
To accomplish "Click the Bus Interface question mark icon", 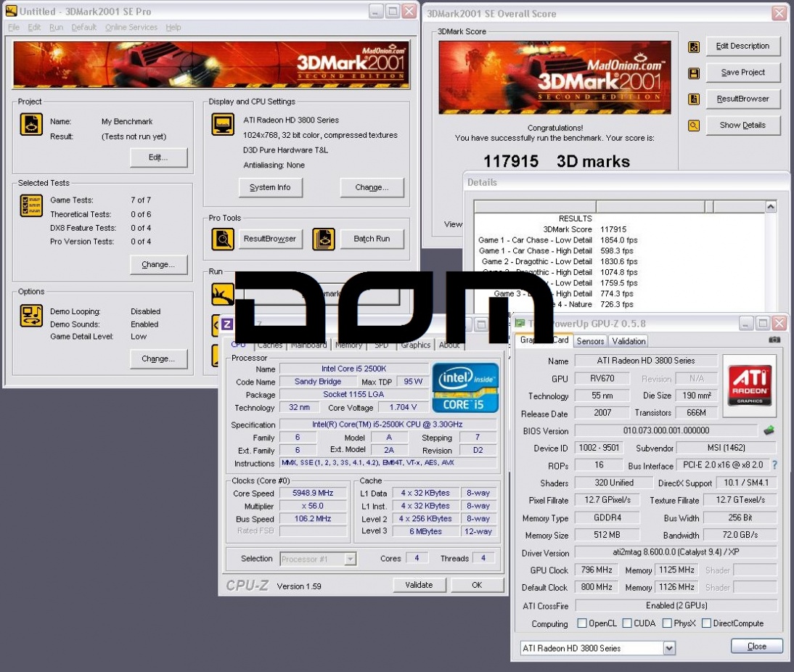I will pyautogui.click(x=774, y=465).
